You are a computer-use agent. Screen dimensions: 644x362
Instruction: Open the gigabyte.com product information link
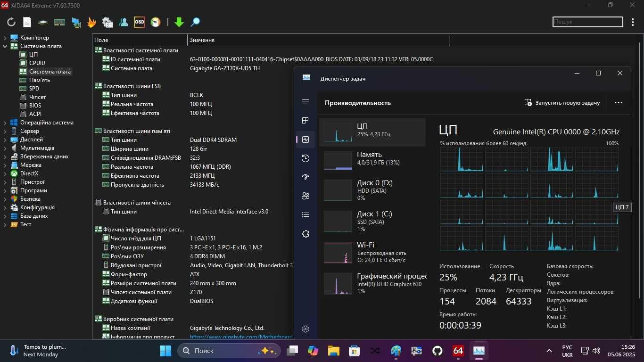click(241, 337)
